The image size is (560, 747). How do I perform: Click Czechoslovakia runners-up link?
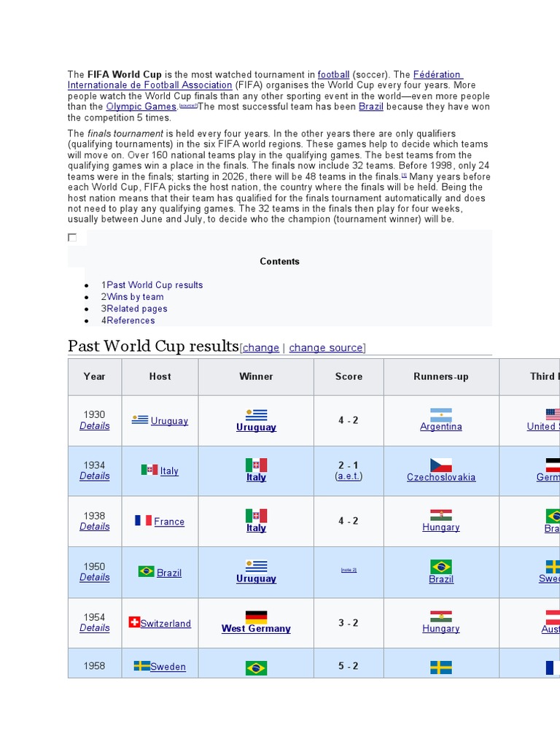pyautogui.click(x=441, y=477)
